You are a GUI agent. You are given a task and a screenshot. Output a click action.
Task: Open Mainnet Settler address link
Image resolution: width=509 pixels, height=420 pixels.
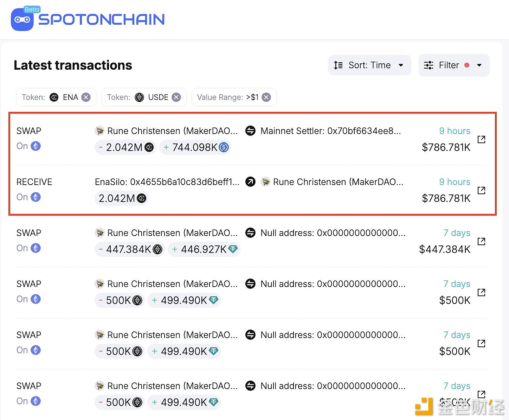point(330,131)
